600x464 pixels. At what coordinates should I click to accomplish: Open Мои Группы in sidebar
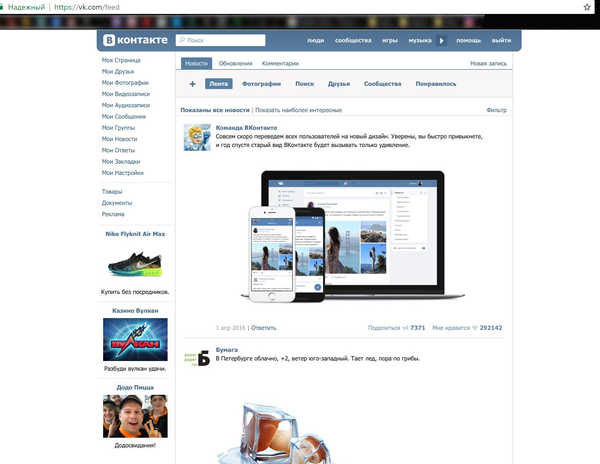tap(118, 128)
